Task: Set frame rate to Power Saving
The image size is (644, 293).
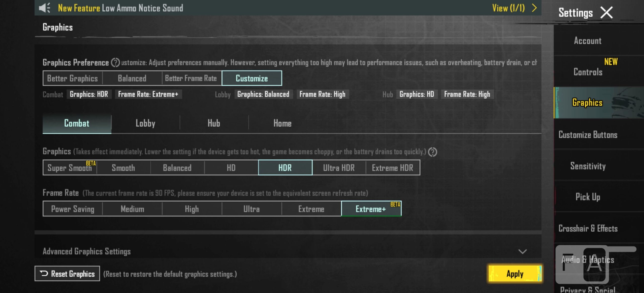Action: click(x=73, y=209)
